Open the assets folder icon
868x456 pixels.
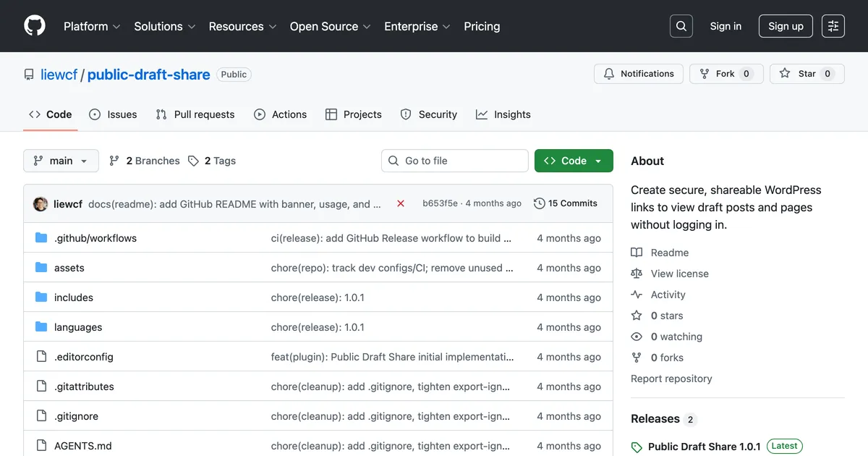42,267
